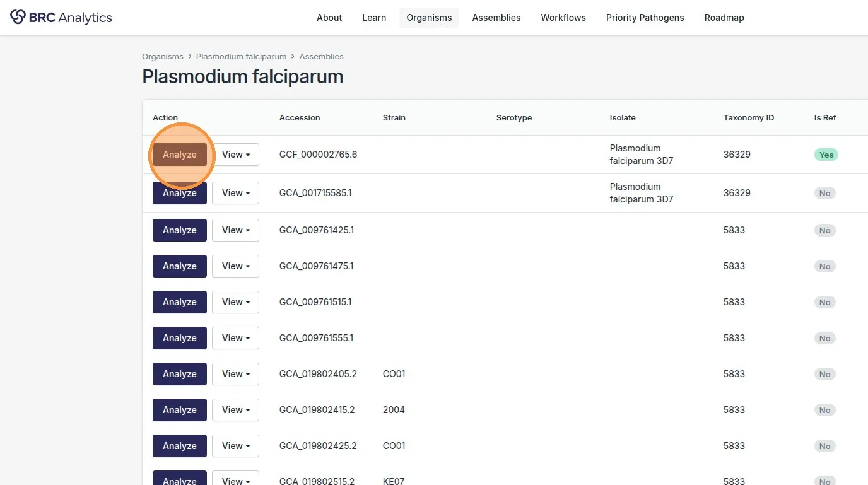Analyze assembly GCA_019802425.2

(180, 446)
